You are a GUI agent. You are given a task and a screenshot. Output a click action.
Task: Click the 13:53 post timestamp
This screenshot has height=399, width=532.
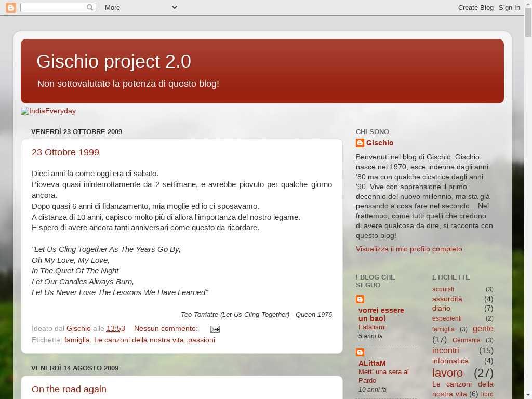[x=115, y=328]
